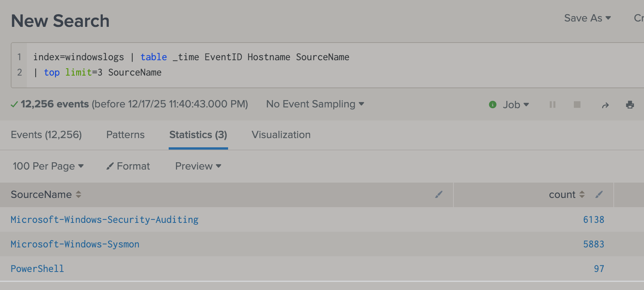Click the green job info icon
The height and width of the screenshot is (290, 644).
pos(493,105)
